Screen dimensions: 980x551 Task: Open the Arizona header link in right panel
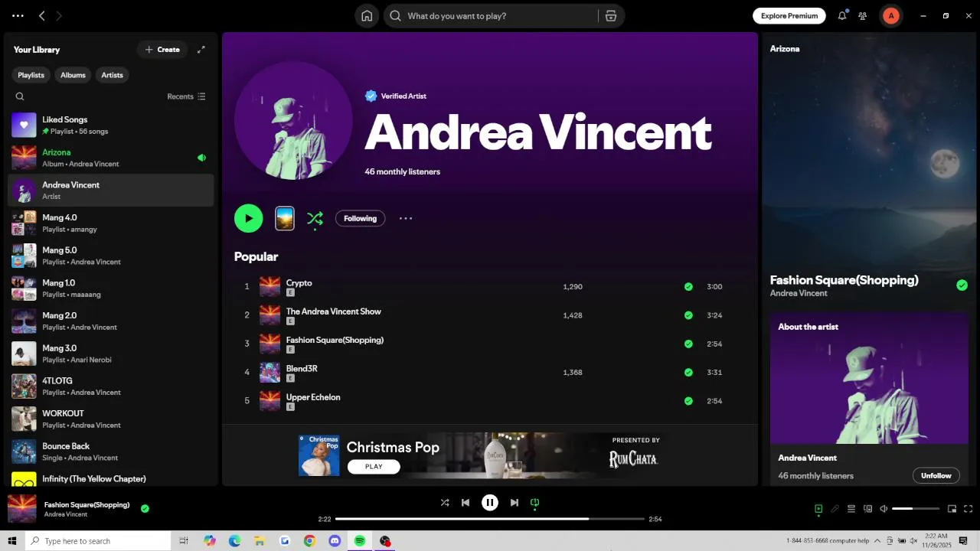[785, 49]
